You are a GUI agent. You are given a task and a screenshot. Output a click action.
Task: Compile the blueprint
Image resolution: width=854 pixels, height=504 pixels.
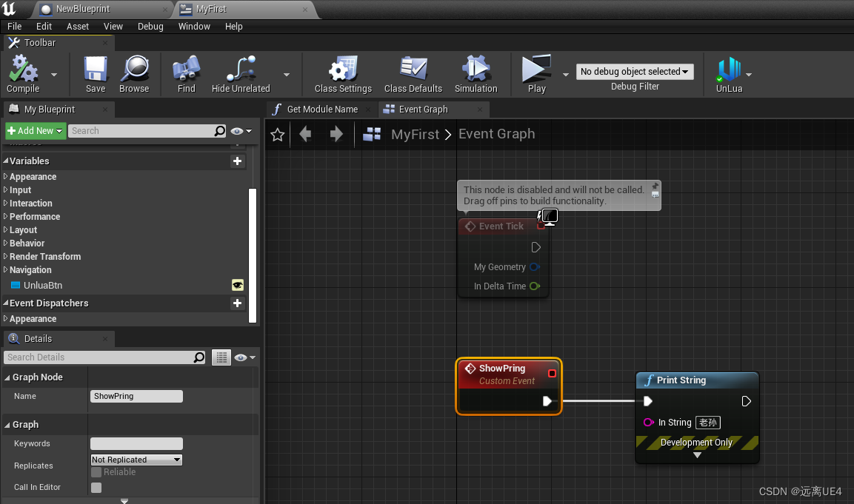tap(23, 72)
